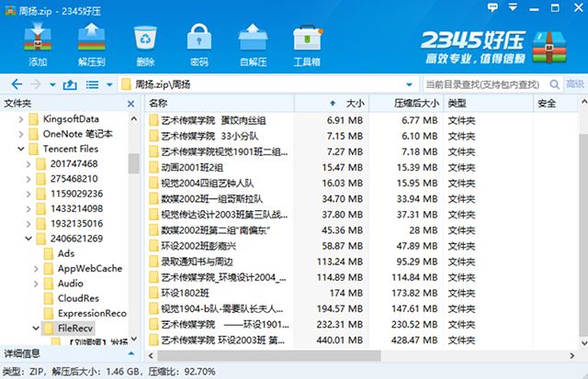Expand the 详细信息 details panel

click(133, 353)
